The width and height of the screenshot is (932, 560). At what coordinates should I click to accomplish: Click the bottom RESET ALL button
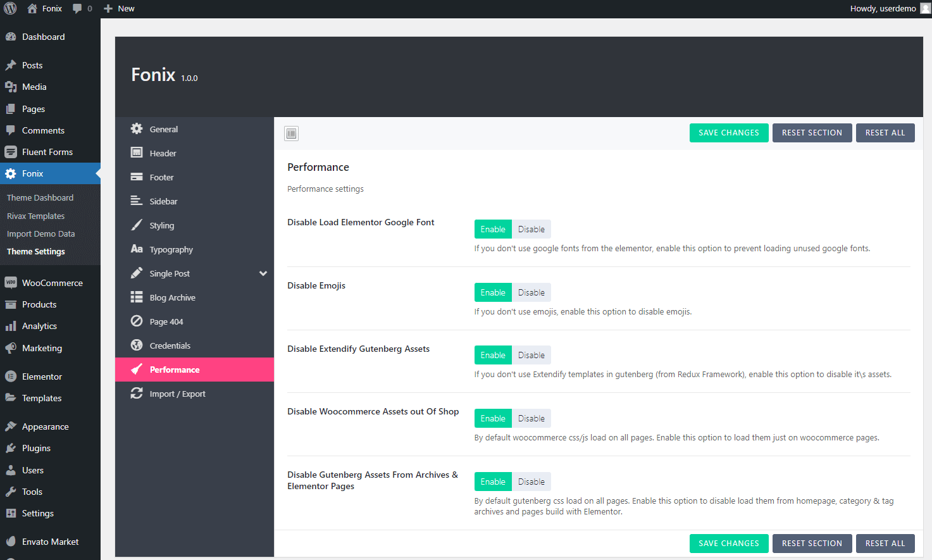click(885, 544)
